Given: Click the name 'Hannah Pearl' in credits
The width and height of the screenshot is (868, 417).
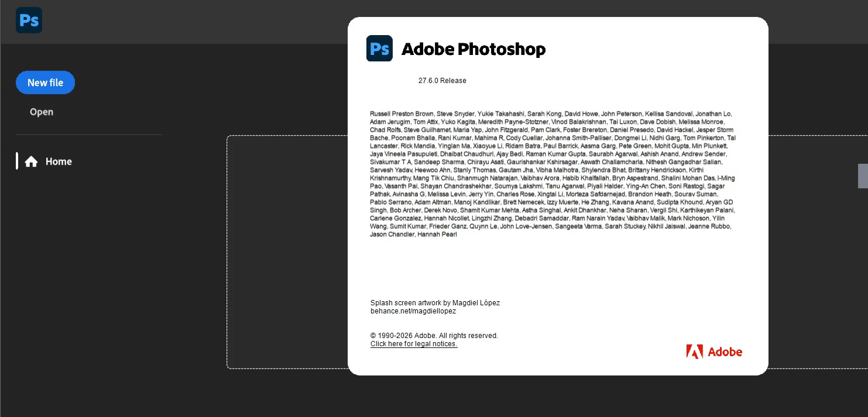Looking at the screenshot, I should pyautogui.click(x=438, y=235).
